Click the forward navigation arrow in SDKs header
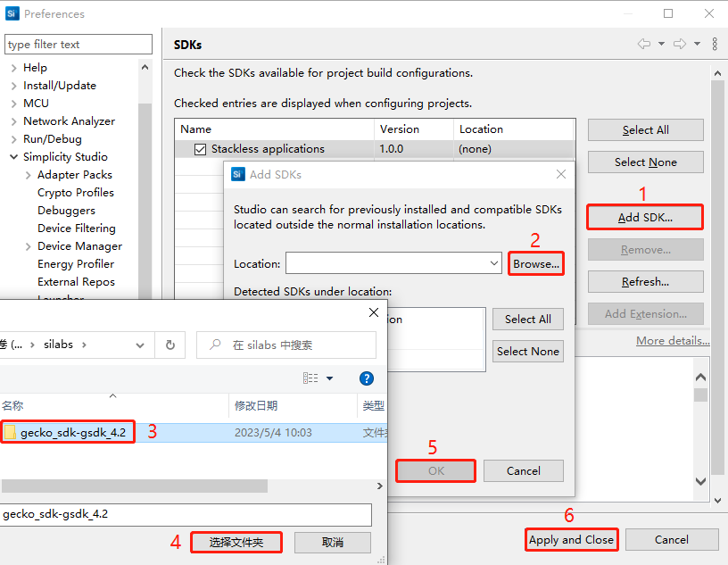 [679, 44]
